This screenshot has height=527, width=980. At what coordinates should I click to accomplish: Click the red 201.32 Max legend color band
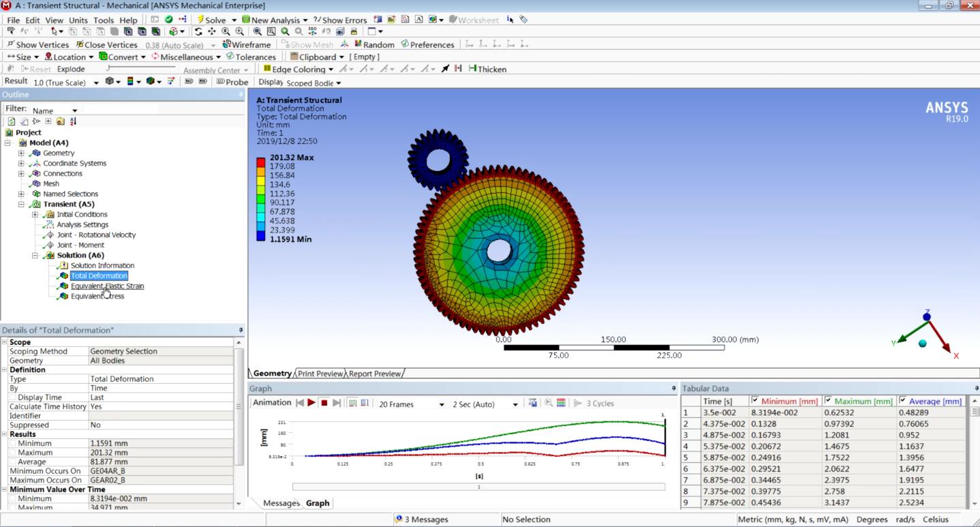click(261, 162)
